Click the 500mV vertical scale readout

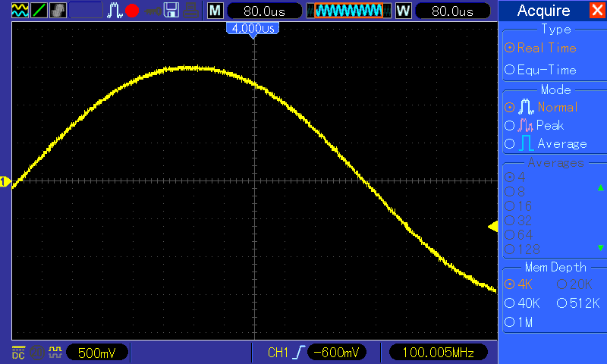click(x=97, y=353)
